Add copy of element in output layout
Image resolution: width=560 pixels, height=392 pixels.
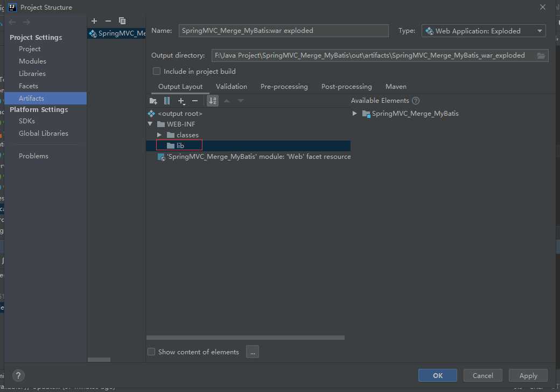181,101
